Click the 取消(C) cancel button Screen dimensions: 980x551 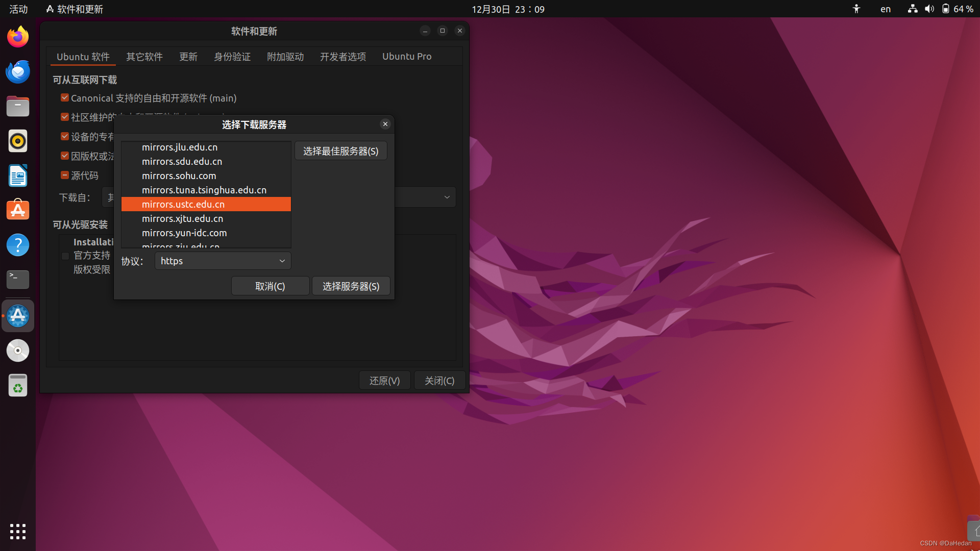270,286
